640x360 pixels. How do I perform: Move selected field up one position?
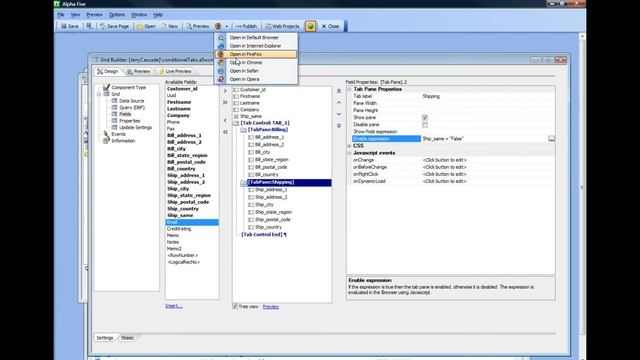(x=339, y=102)
